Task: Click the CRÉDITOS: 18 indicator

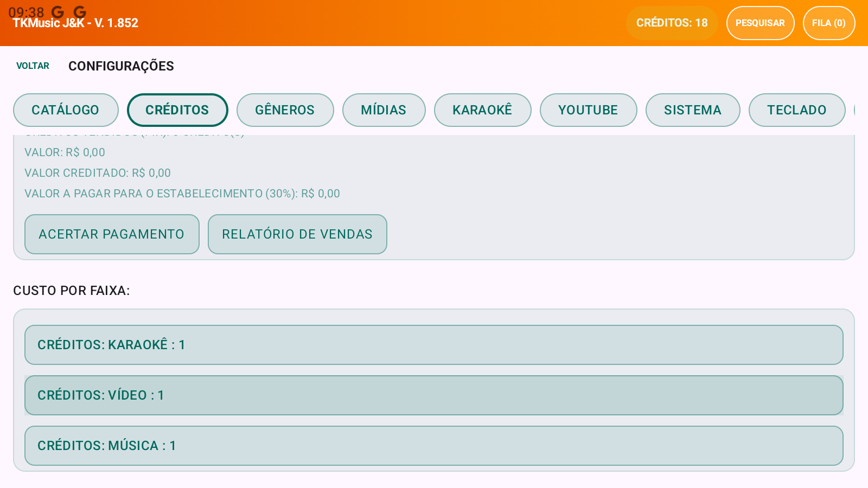Action: pyautogui.click(x=672, y=23)
